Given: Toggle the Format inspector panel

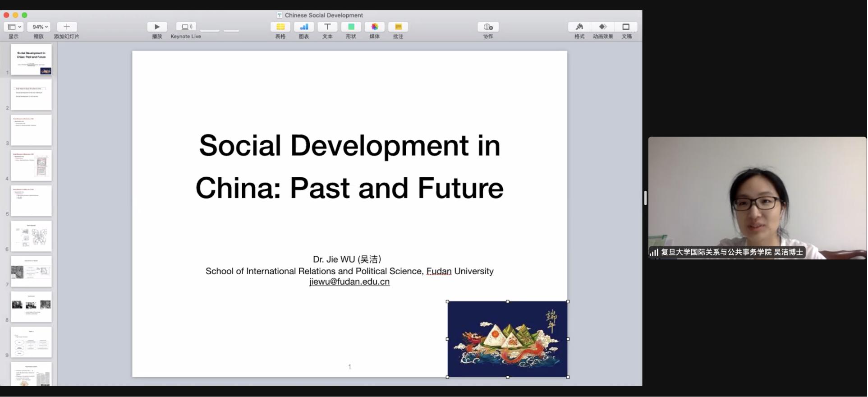Looking at the screenshot, I should pyautogui.click(x=579, y=27).
